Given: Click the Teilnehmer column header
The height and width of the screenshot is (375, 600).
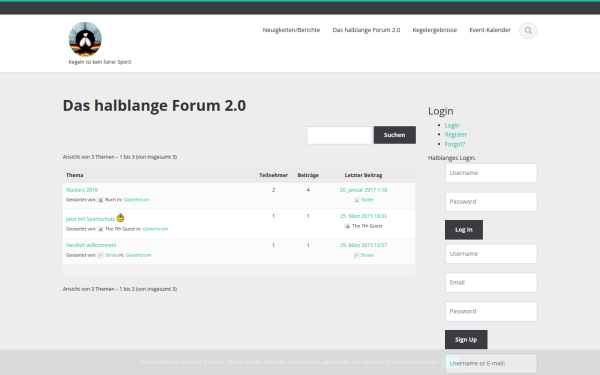Looking at the screenshot, I should point(273,175).
